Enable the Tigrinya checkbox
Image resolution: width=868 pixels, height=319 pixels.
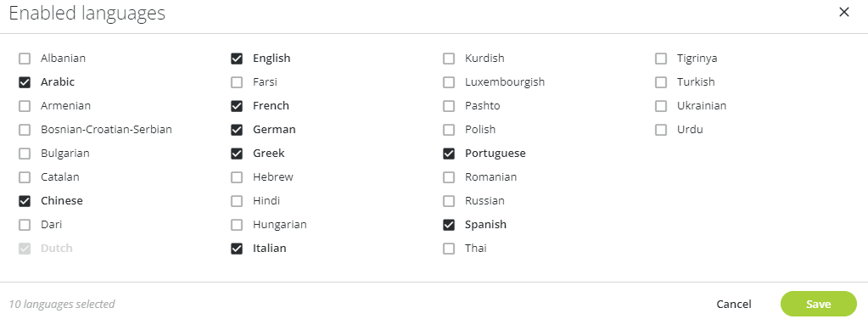660,59
